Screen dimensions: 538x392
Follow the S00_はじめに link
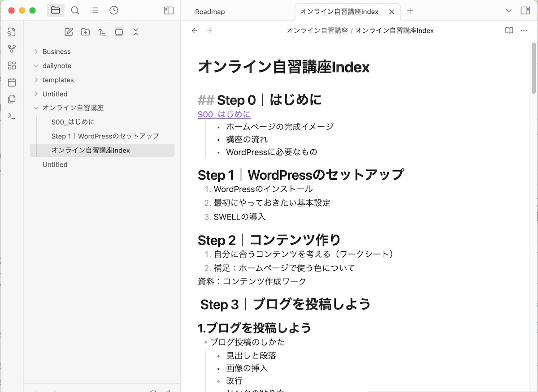224,114
